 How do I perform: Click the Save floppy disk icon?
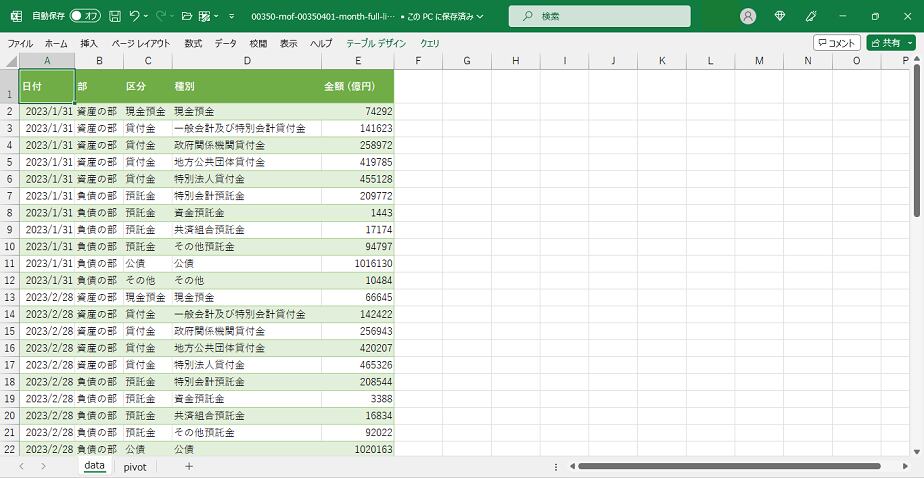click(115, 16)
